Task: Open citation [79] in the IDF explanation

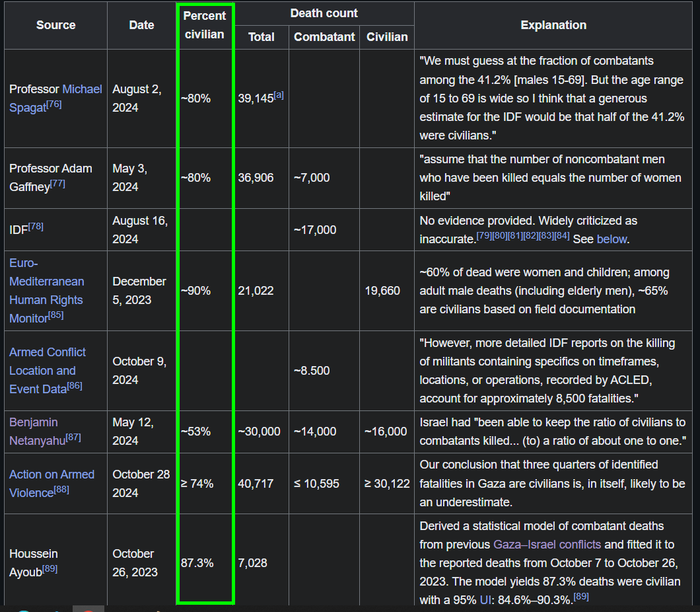Action: pyautogui.click(x=484, y=235)
